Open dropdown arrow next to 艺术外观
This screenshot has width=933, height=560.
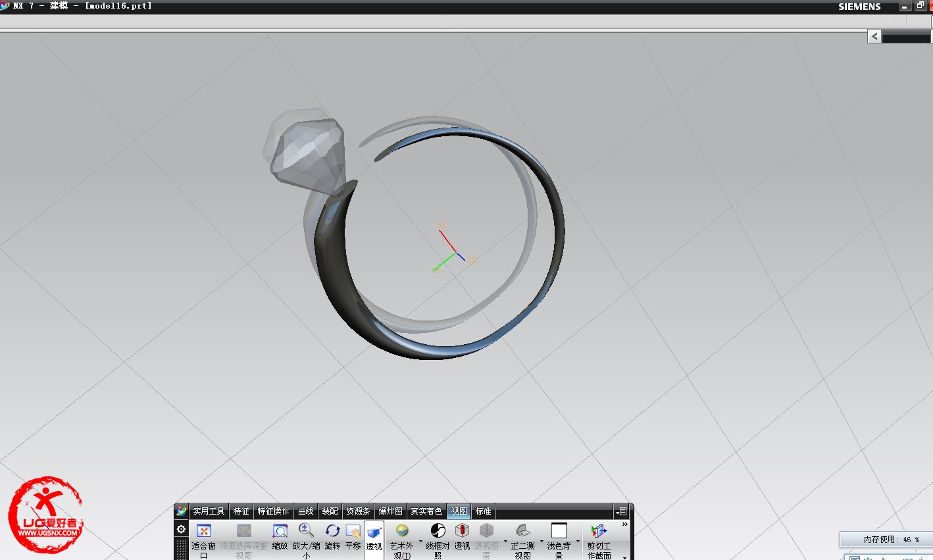click(x=421, y=542)
